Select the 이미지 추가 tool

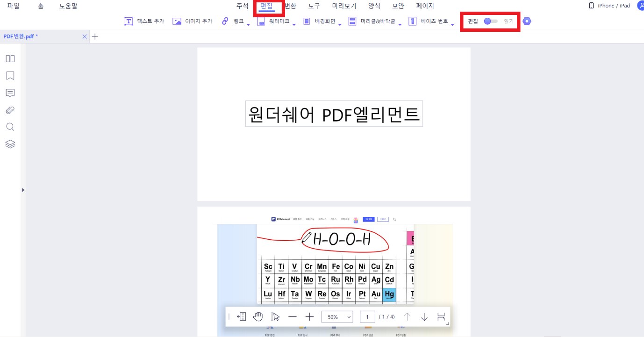[x=192, y=21]
